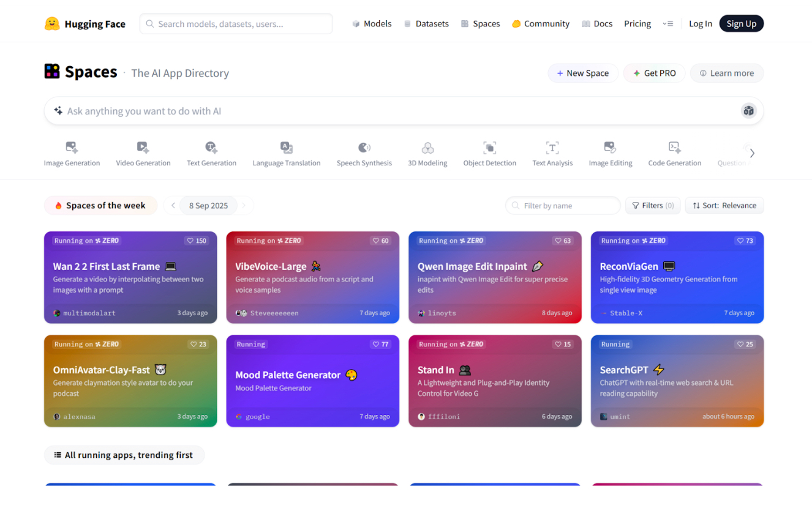Click the Code Generation category icon
The height and width of the screenshot is (508, 812).
pos(674,148)
